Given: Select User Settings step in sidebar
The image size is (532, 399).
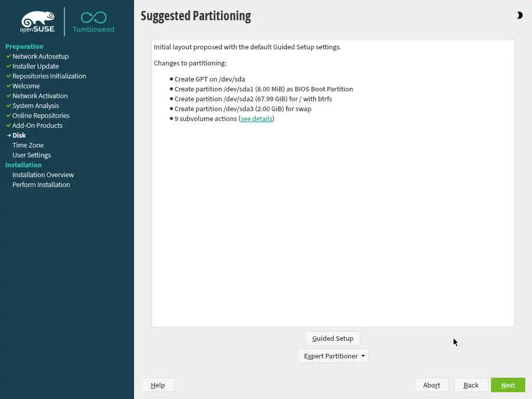Looking at the screenshot, I should [32, 155].
